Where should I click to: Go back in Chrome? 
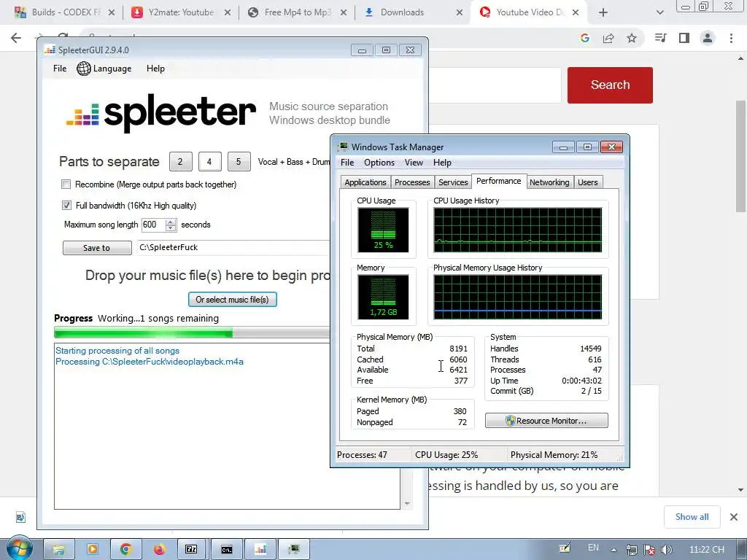pos(16,38)
